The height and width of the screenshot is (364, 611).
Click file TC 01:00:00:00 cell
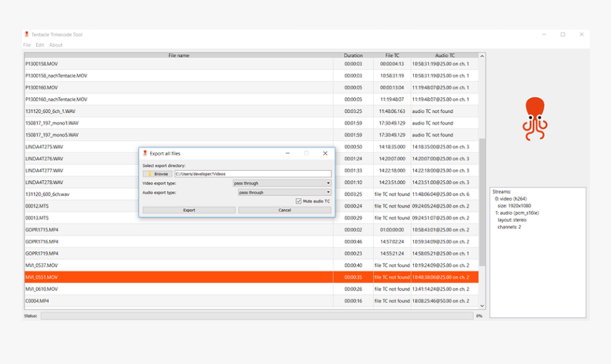[392, 230]
